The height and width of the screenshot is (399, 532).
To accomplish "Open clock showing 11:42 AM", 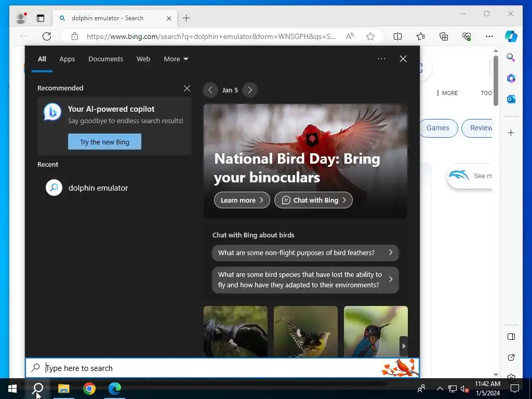I will click(487, 389).
